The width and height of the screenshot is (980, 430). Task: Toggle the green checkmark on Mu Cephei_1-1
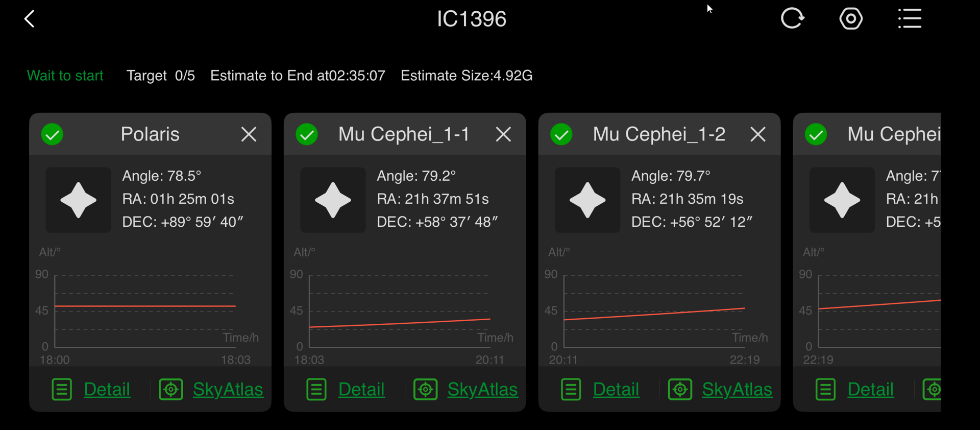click(307, 135)
